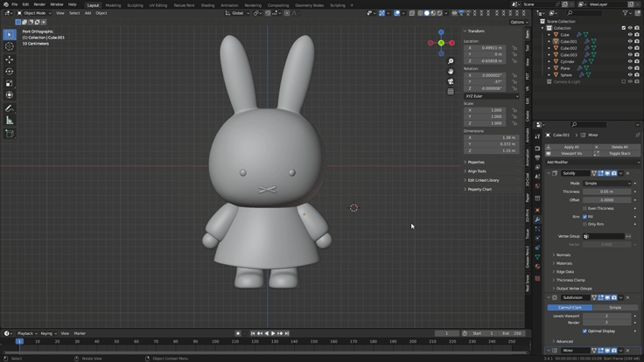Click the Toggle Stack button
Image resolution: width=644 pixels, height=362 pixels.
pyautogui.click(x=617, y=154)
